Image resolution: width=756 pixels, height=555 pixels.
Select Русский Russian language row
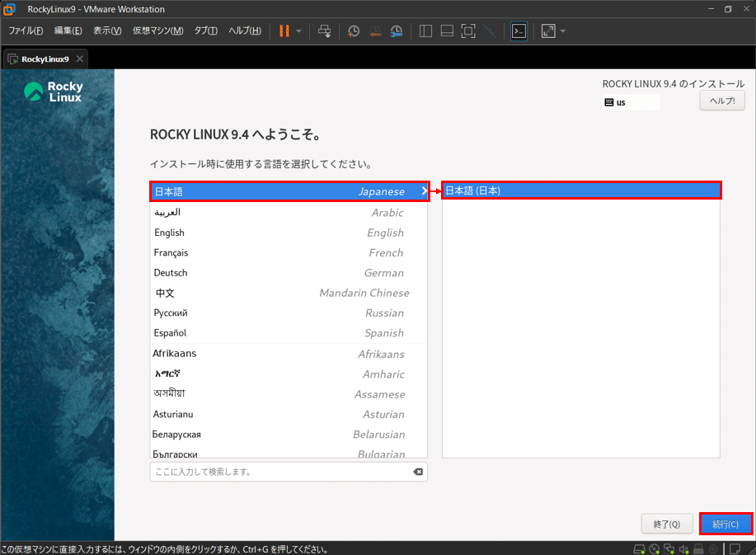289,313
